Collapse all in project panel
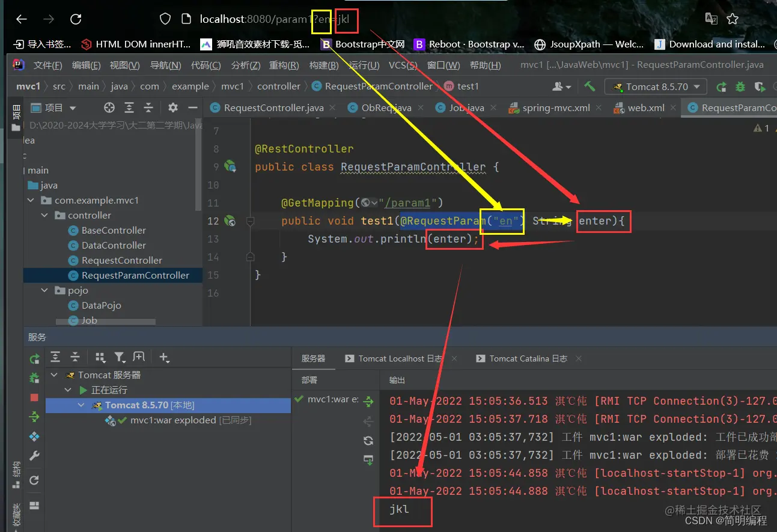 pos(148,108)
